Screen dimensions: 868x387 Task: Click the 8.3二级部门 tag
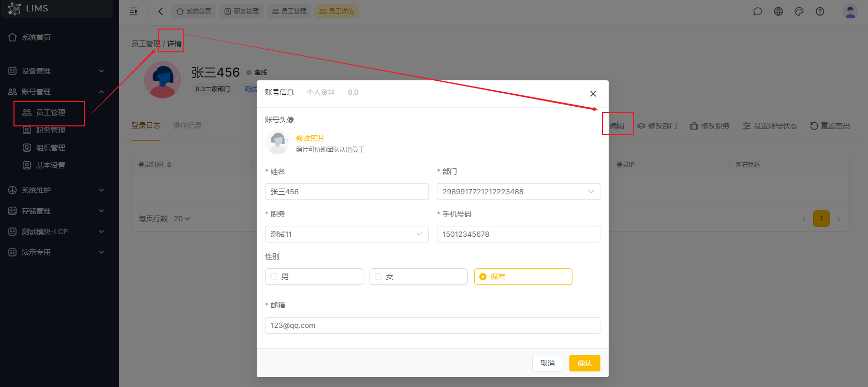click(x=213, y=89)
